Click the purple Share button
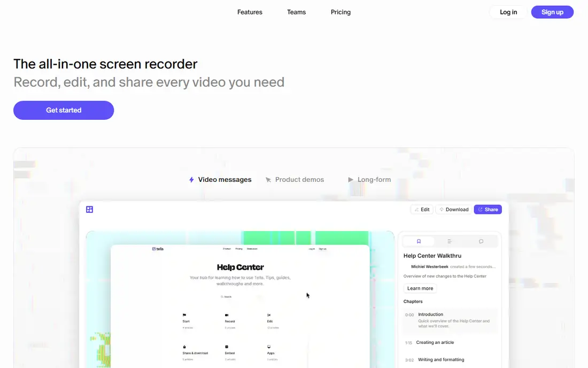Image resolution: width=588 pixels, height=368 pixels. click(488, 209)
